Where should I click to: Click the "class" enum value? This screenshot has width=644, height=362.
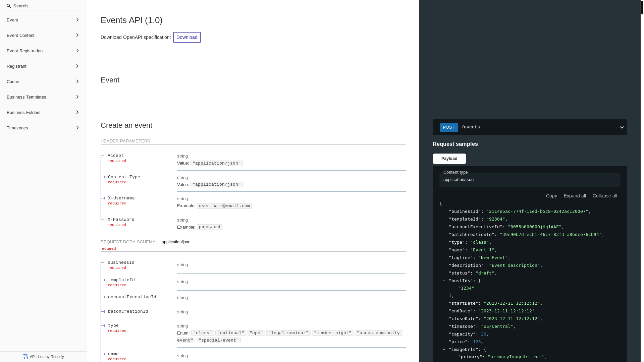[203, 333]
